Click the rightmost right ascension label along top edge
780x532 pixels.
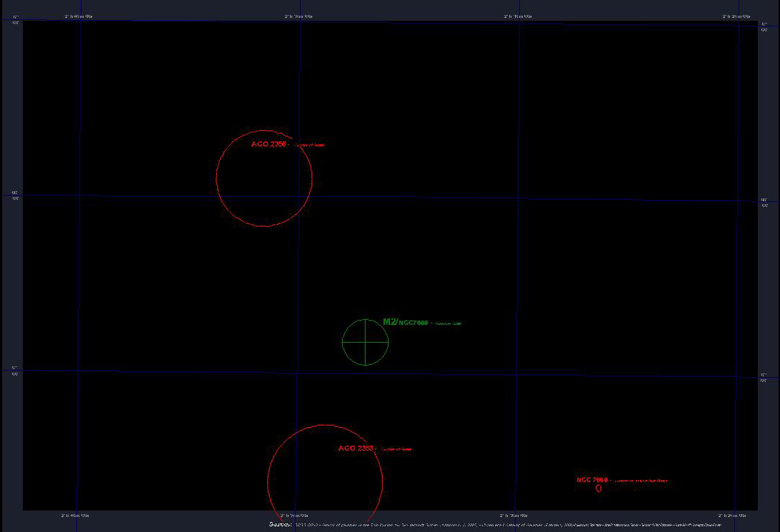(x=736, y=15)
